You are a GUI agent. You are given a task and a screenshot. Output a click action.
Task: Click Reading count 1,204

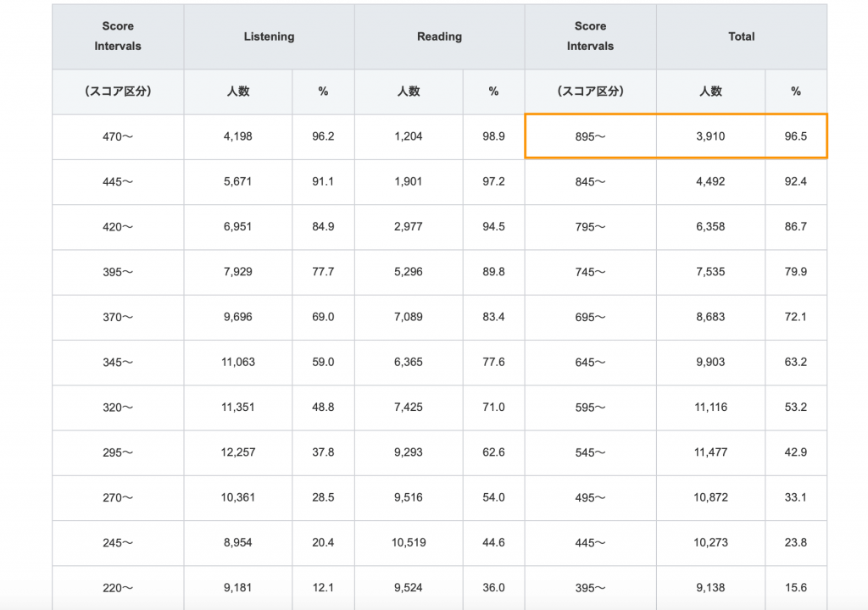pos(408,136)
